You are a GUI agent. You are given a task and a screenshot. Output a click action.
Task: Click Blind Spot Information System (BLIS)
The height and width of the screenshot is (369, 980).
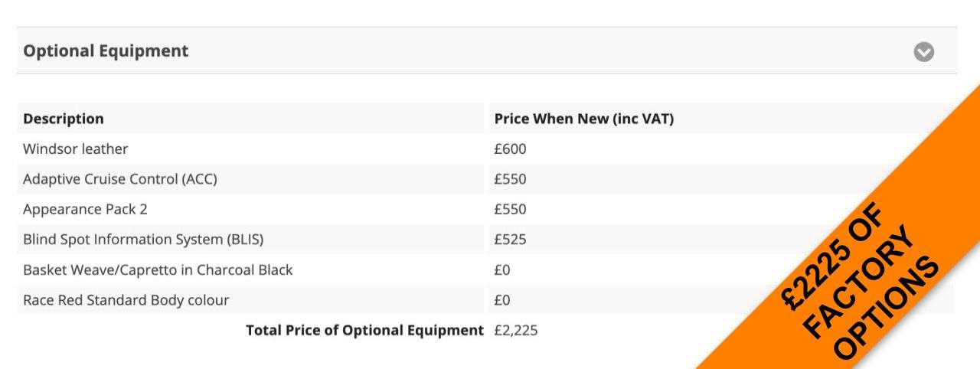click(x=143, y=240)
